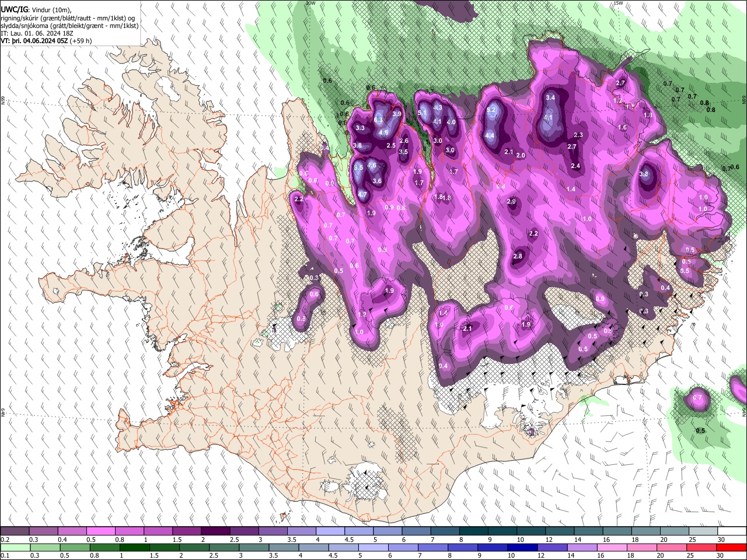This screenshot has height=560, width=747.
Task: Select the bright pink 0.5 snow legend swatch
Action: pos(100,531)
